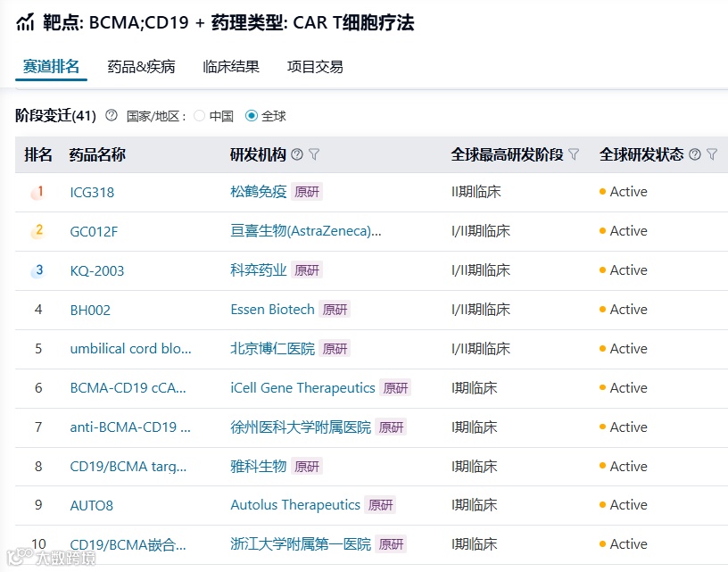Open filter for 全球最高研发阶段 column
Viewport: 728px width, 572px height.
574,154
